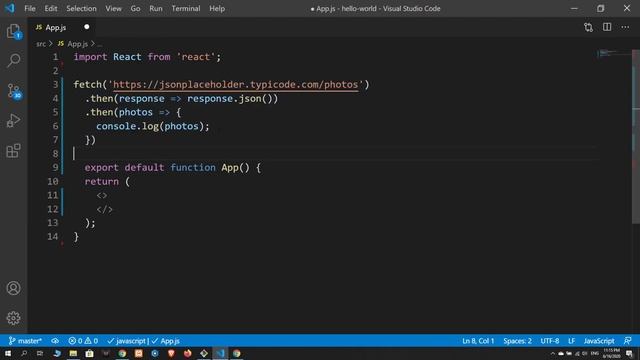Split the editor to the right
Viewport: 640px width, 360px height.
pyautogui.click(x=607, y=27)
